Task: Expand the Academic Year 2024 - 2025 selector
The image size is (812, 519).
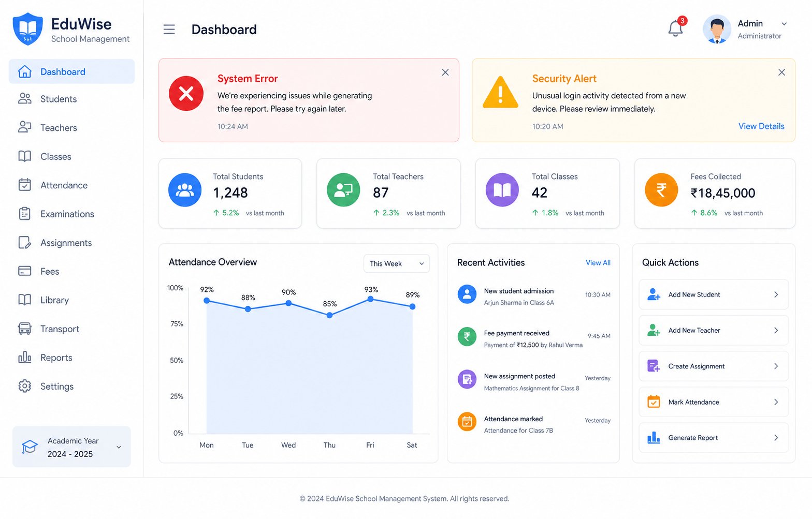Action: 71,447
